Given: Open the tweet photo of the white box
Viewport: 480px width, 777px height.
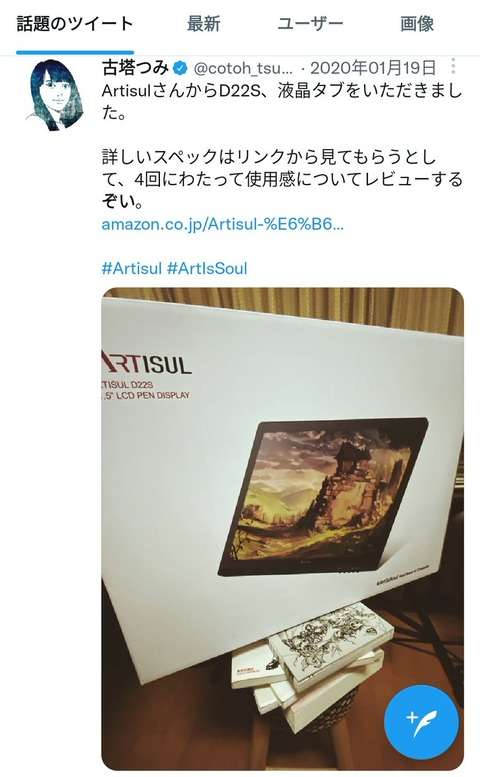Looking at the screenshot, I should tap(282, 529).
